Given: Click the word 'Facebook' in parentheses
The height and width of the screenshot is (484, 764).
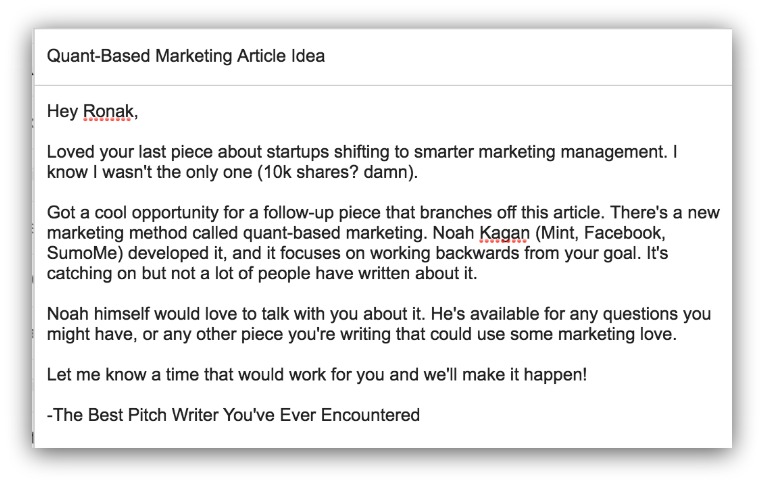Looking at the screenshot, I should (x=624, y=233).
